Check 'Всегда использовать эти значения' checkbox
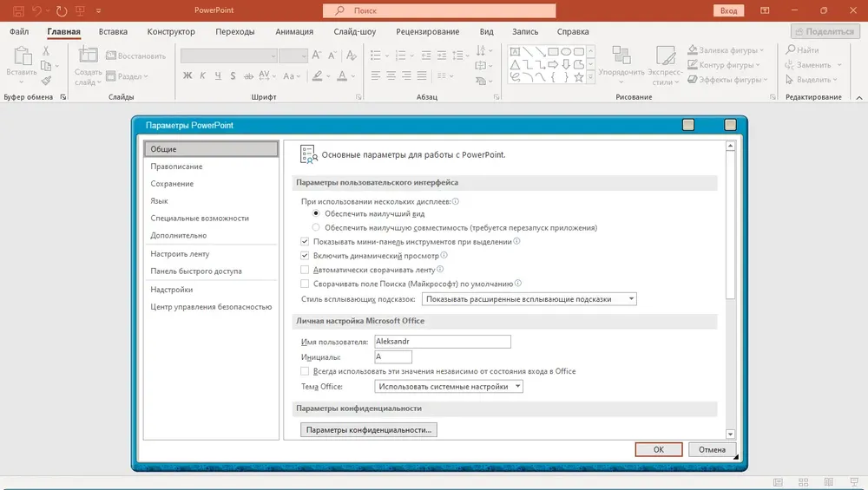This screenshot has height=490, width=868. [305, 371]
